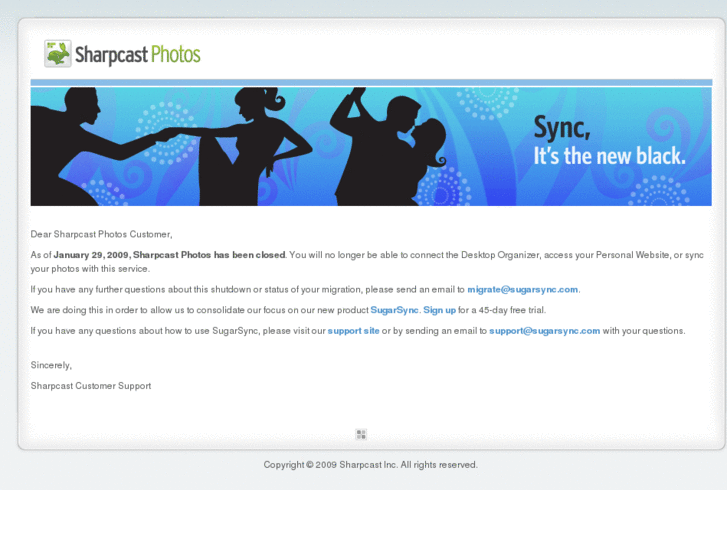Click the Sharpcast Photos logo text
The width and height of the screenshot is (727, 545).
click(x=138, y=55)
